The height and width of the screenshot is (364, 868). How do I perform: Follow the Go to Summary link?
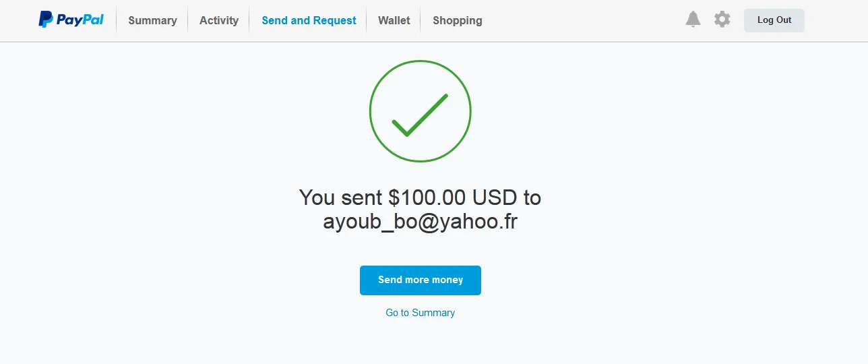click(420, 313)
